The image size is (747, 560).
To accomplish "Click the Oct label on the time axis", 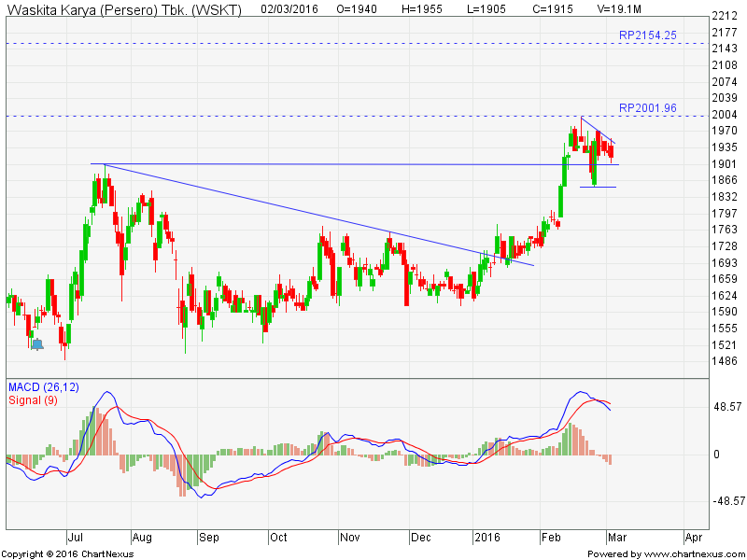I will [x=278, y=538].
